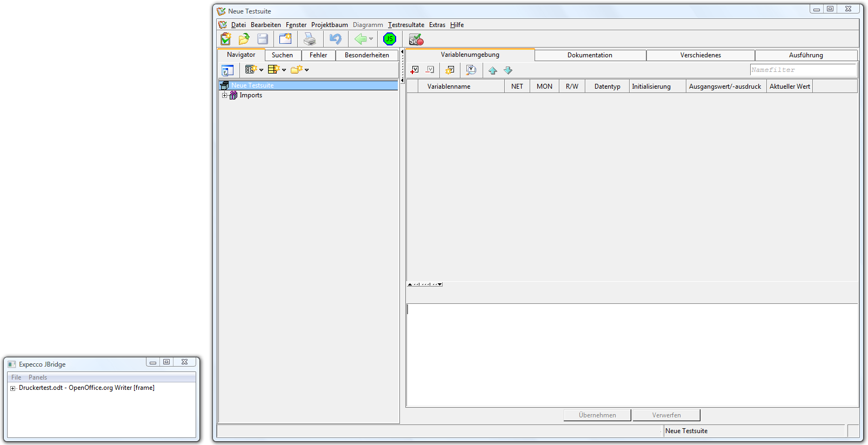Switch to the Dokumentation tab
The width and height of the screenshot is (868, 445).
pyautogui.click(x=590, y=55)
